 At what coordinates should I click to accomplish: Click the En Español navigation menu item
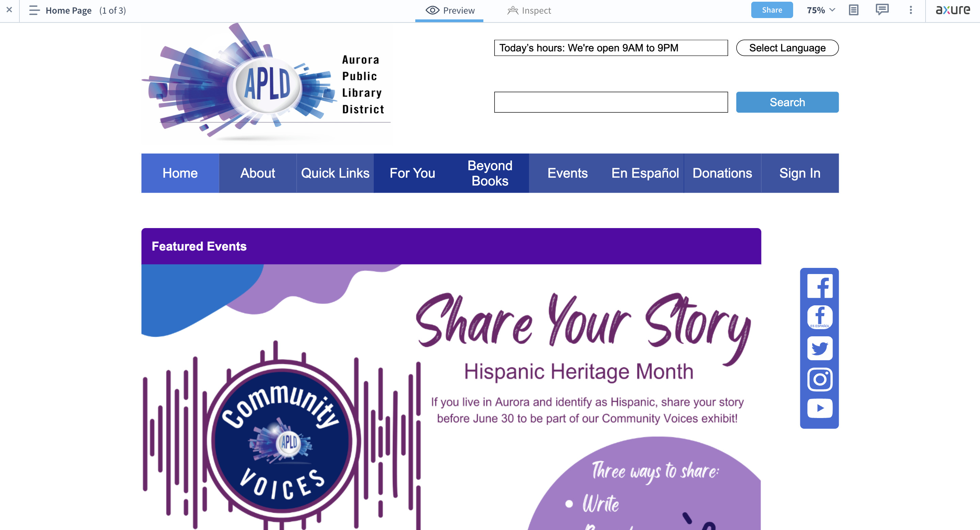645,173
